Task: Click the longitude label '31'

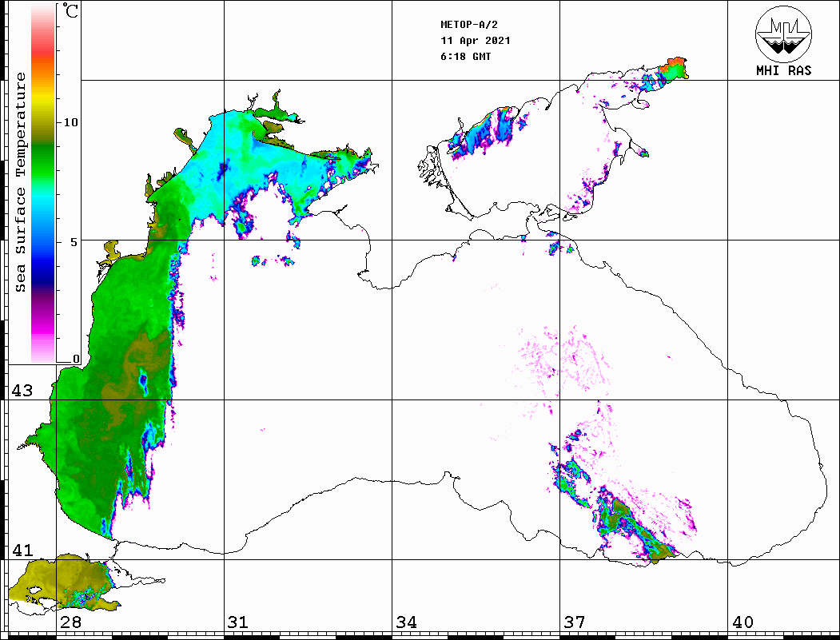Action: (x=238, y=622)
